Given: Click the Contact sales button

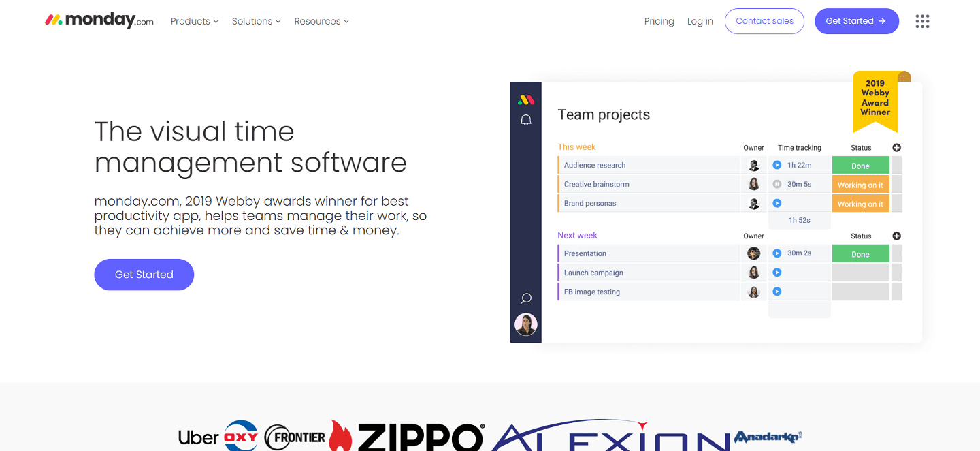Looking at the screenshot, I should (x=764, y=21).
